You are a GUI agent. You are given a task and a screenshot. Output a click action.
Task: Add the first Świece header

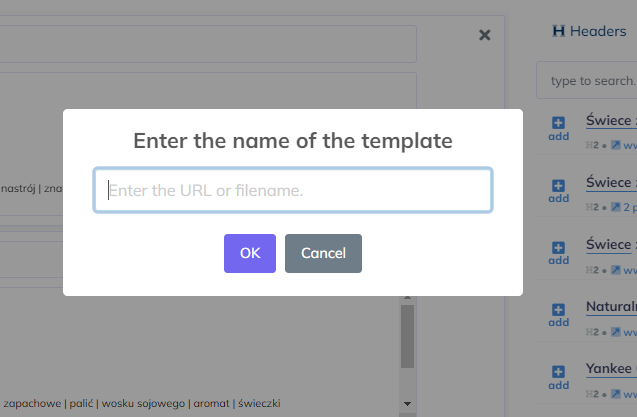coord(558,128)
